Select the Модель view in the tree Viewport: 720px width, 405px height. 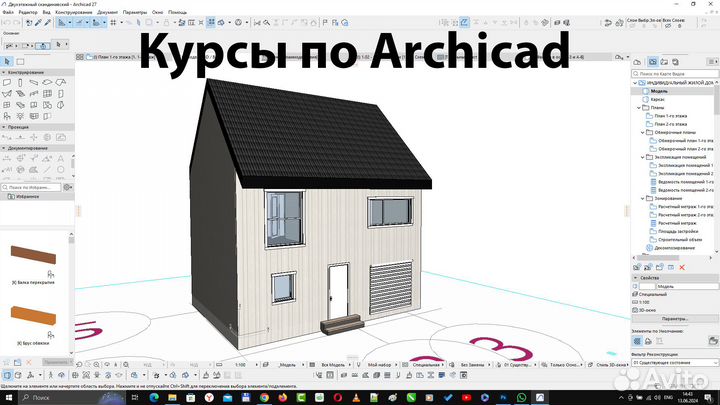[x=659, y=91]
